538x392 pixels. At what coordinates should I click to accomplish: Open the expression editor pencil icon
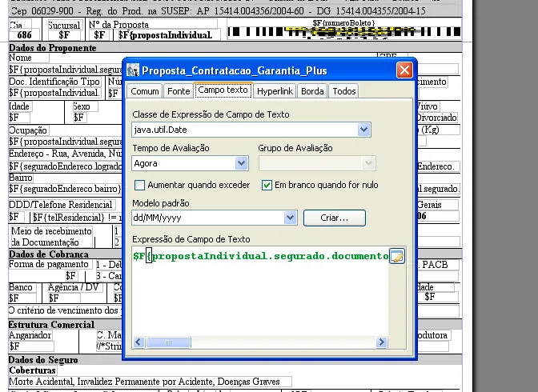click(x=397, y=257)
